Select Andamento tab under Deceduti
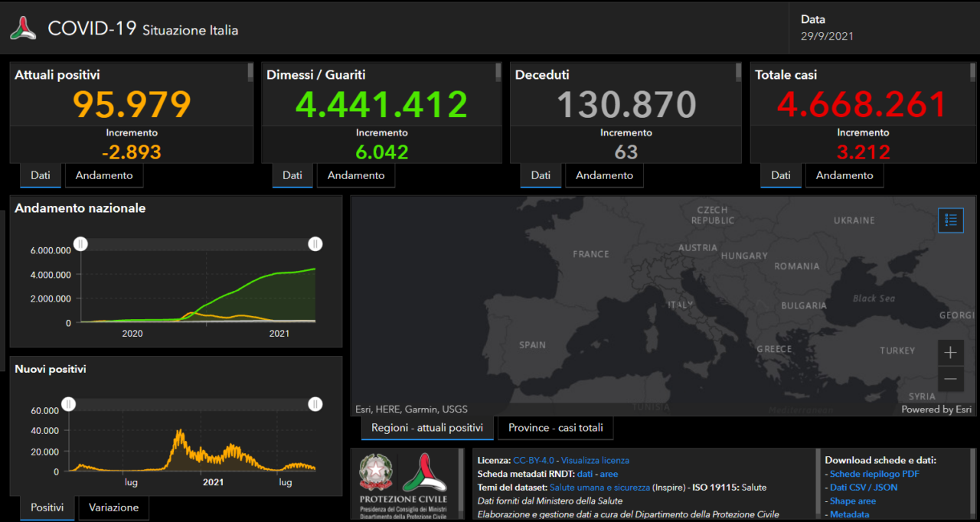980x522 pixels. coord(604,175)
